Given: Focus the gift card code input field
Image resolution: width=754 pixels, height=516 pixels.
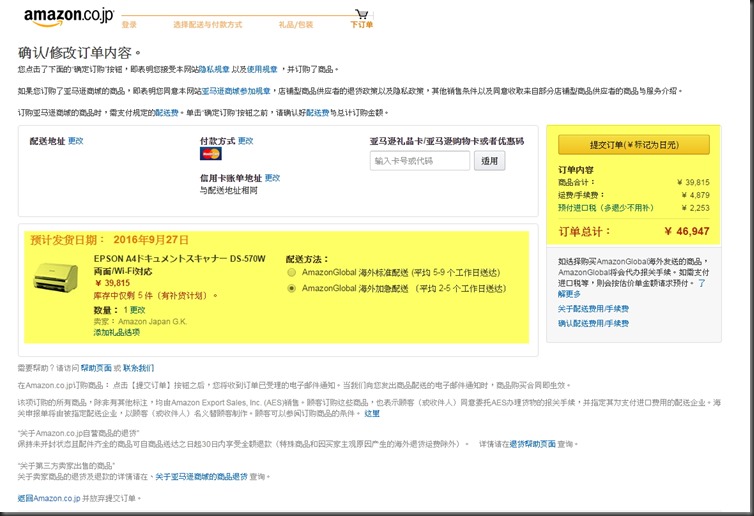Looking at the screenshot, I should (419, 160).
